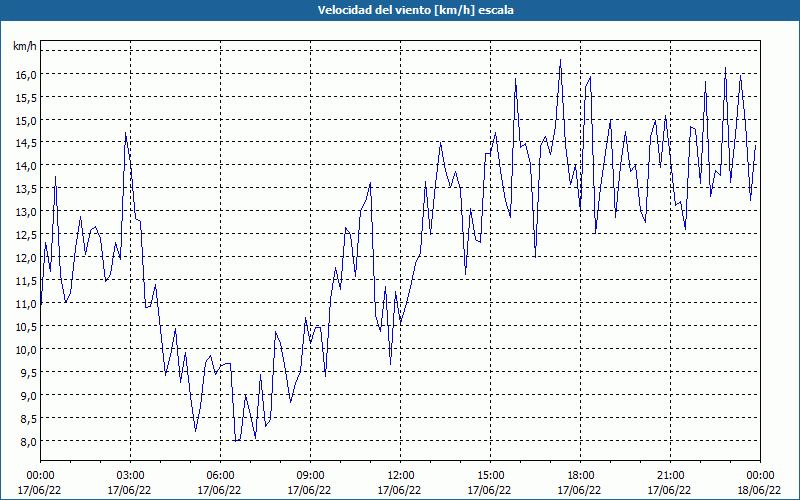
Task: Select the 14,5 y-axis value
Action: pos(26,143)
